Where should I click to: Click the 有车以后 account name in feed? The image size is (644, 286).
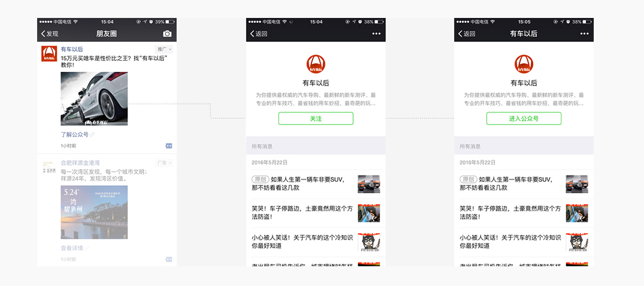pyautogui.click(x=72, y=49)
